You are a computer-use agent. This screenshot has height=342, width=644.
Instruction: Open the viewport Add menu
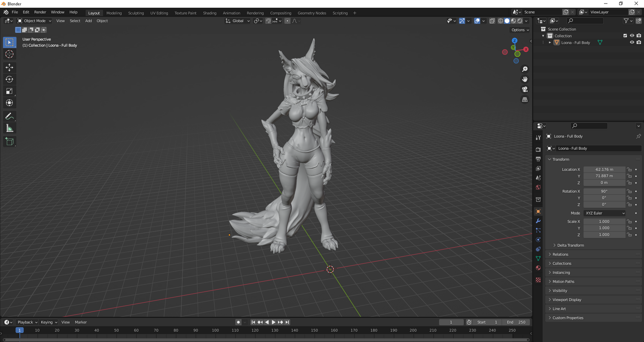[x=88, y=21]
